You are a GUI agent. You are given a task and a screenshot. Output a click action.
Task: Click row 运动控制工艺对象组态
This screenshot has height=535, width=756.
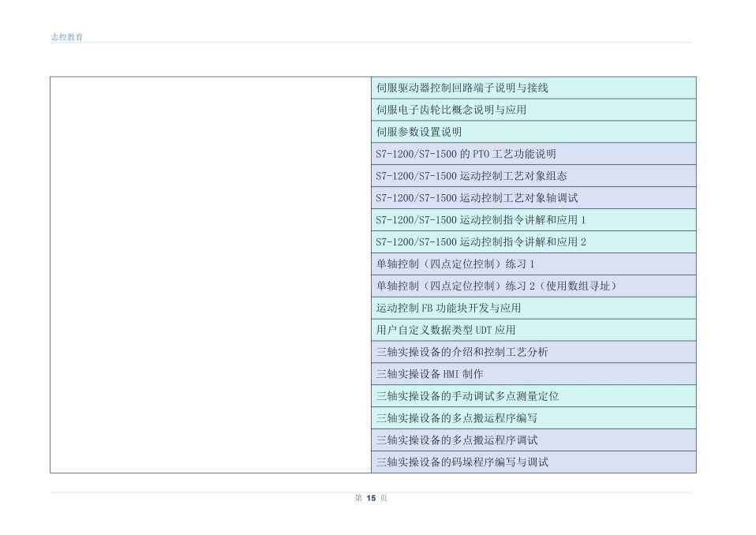click(x=533, y=176)
